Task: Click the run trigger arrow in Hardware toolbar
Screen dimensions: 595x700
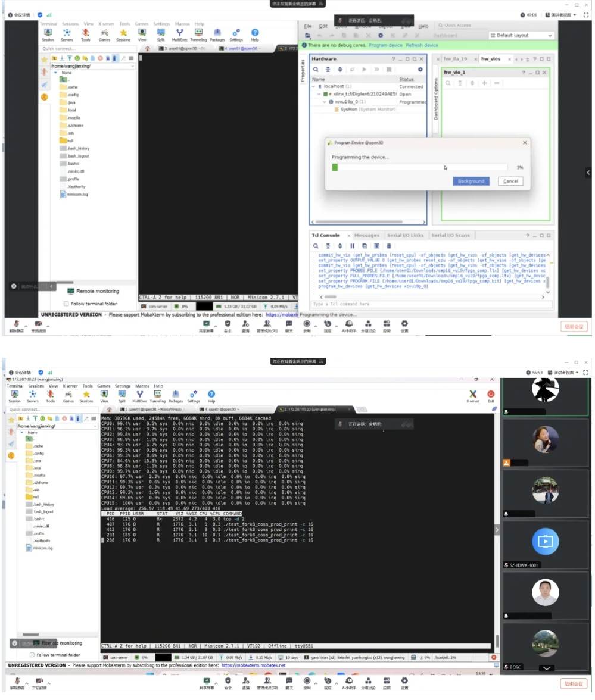Action: click(364, 70)
